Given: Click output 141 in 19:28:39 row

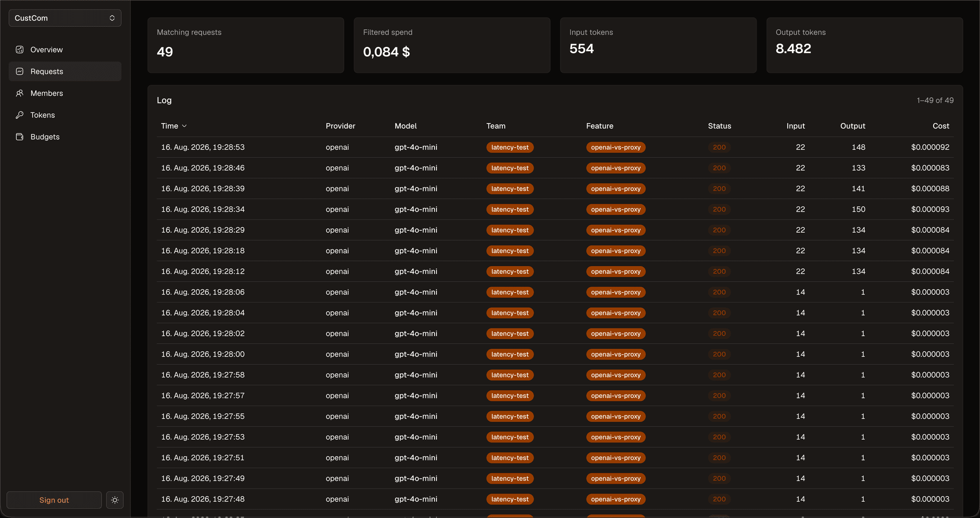Looking at the screenshot, I should (858, 189).
